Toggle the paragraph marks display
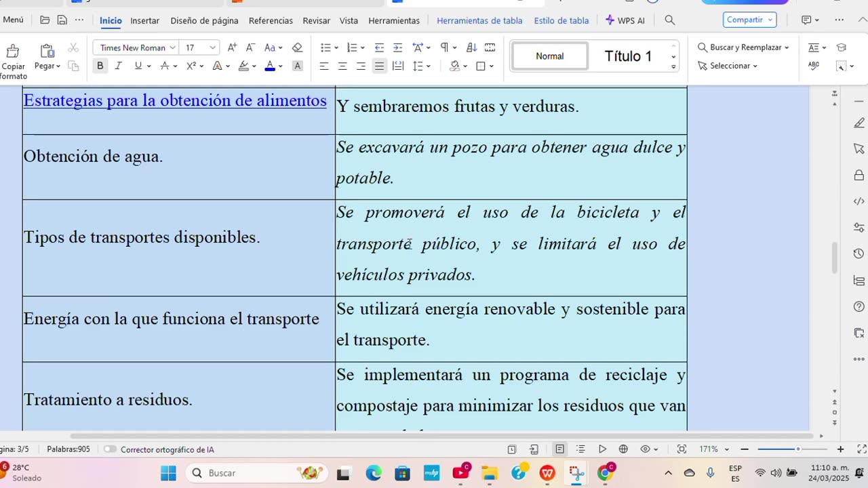 [x=444, y=47]
